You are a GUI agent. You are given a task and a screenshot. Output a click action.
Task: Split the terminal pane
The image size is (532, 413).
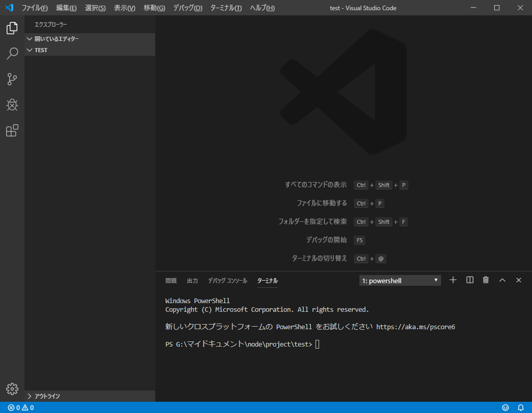coord(470,280)
